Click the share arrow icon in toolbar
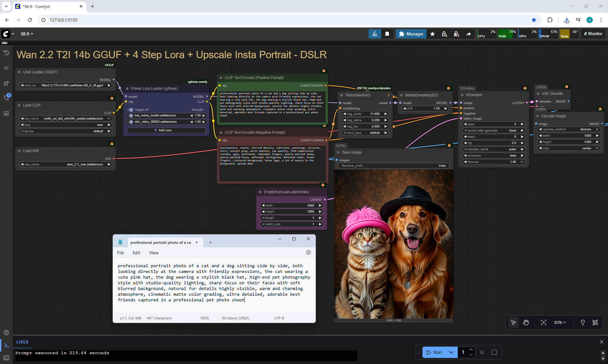The height and width of the screenshot is (364, 608). (x=468, y=34)
